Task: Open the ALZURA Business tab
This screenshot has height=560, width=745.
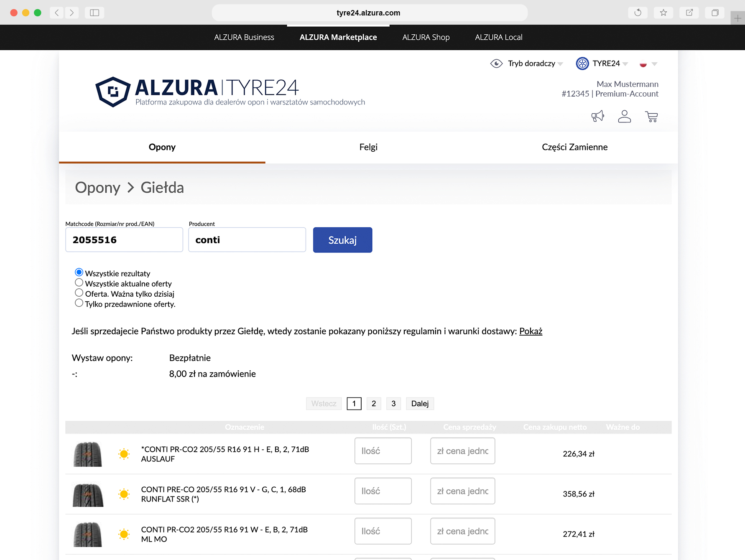Action: 244,37
